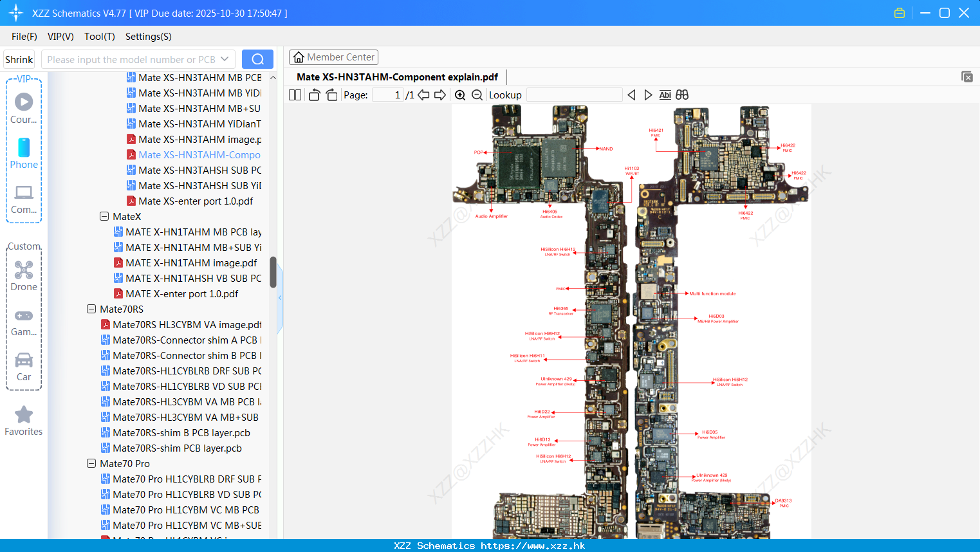
Task: Rotate the page counterclockwise
Action: [x=314, y=95]
